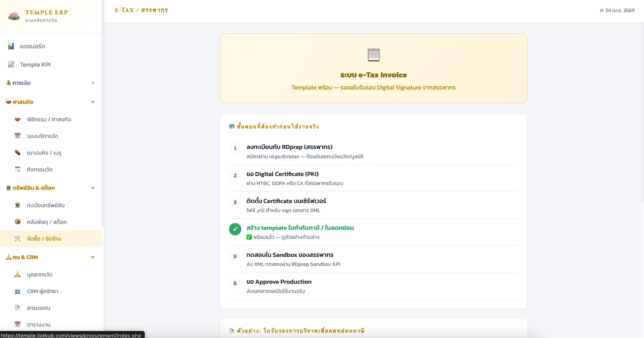Open กิจกรรมวัด menu item

click(51, 169)
